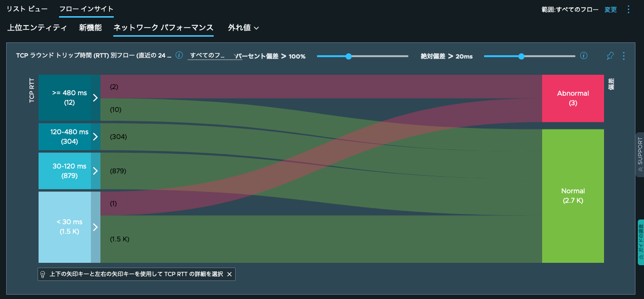This screenshot has width=644, height=299.
Task: Open the widget's three-dot options menu
Action: [624, 56]
